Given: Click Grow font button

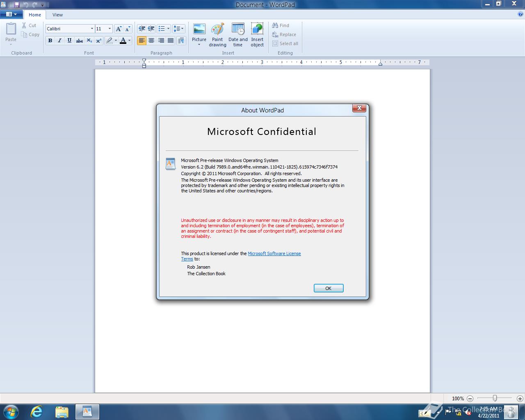Looking at the screenshot, I should pos(119,29).
